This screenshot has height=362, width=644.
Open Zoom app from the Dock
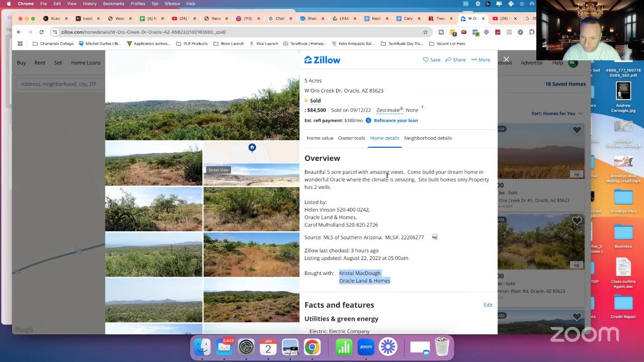click(x=366, y=347)
